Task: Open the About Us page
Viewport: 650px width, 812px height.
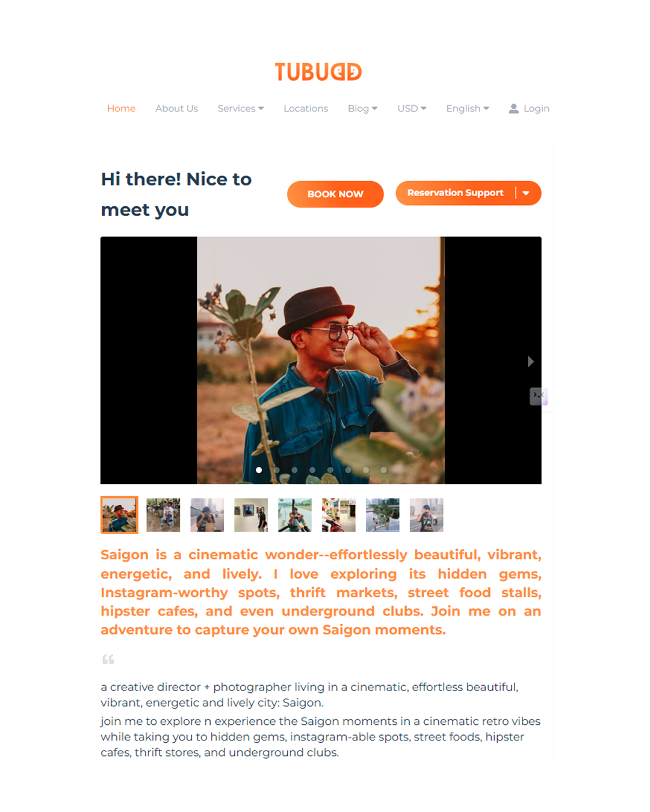Action: tap(176, 108)
